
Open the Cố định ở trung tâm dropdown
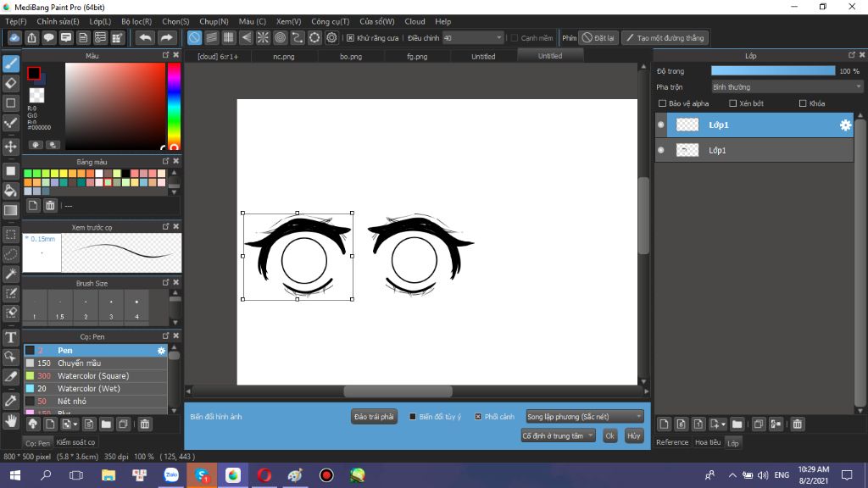click(x=558, y=436)
